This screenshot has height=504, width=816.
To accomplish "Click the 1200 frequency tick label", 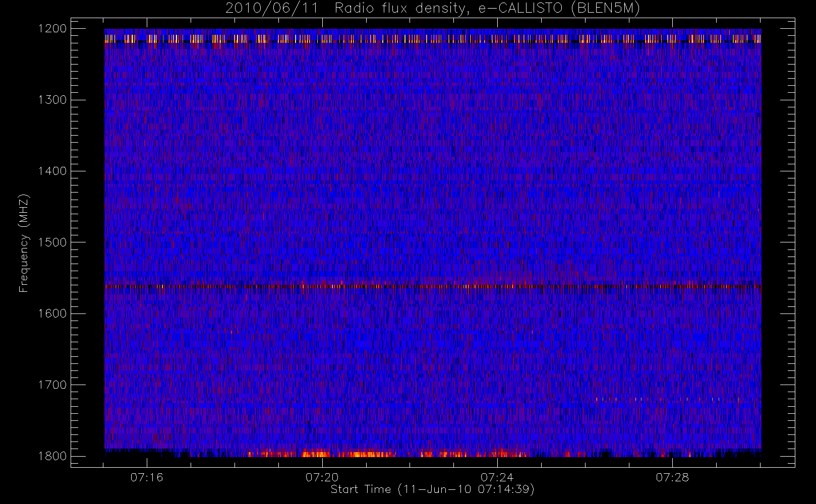I will [52, 29].
